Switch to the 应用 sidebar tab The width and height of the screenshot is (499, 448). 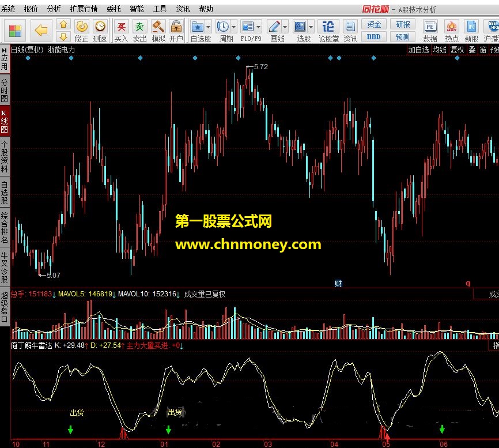click(5, 59)
